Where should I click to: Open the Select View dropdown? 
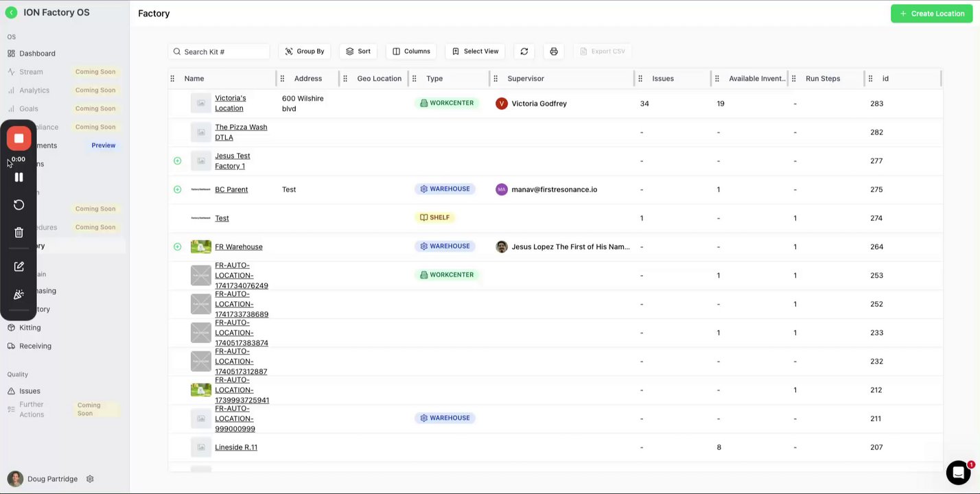point(475,51)
